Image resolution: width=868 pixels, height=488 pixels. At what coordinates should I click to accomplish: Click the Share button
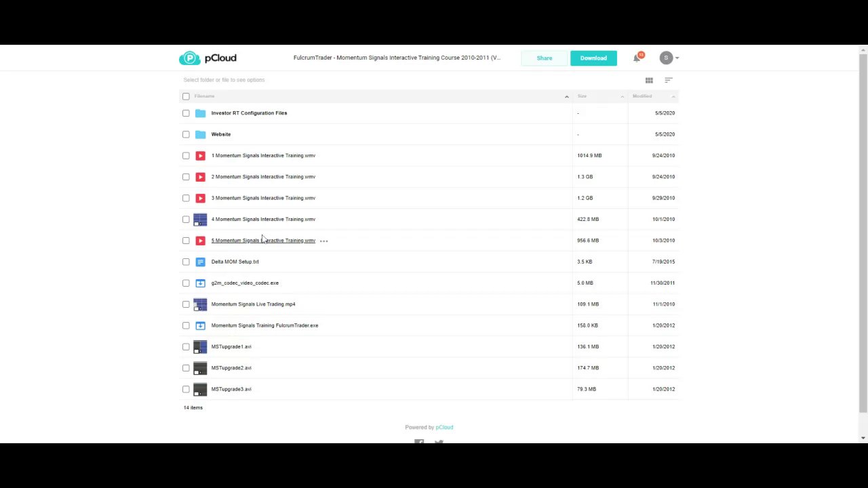545,58
